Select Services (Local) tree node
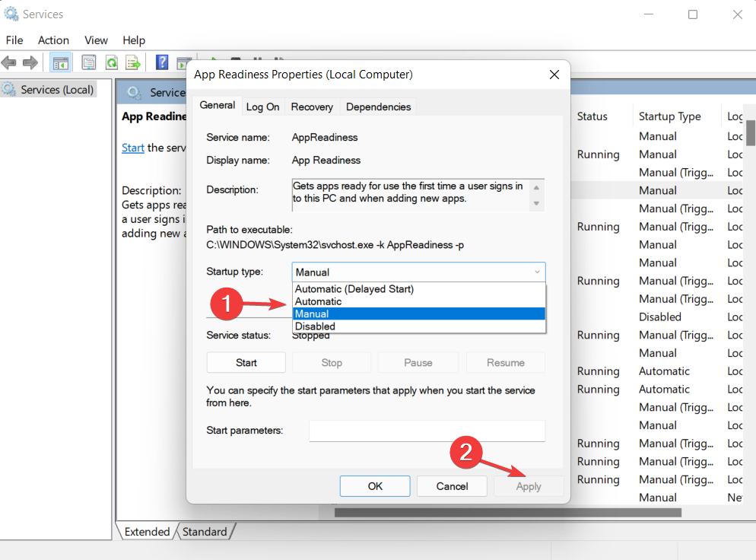Image resolution: width=756 pixels, height=560 pixels. [x=49, y=90]
